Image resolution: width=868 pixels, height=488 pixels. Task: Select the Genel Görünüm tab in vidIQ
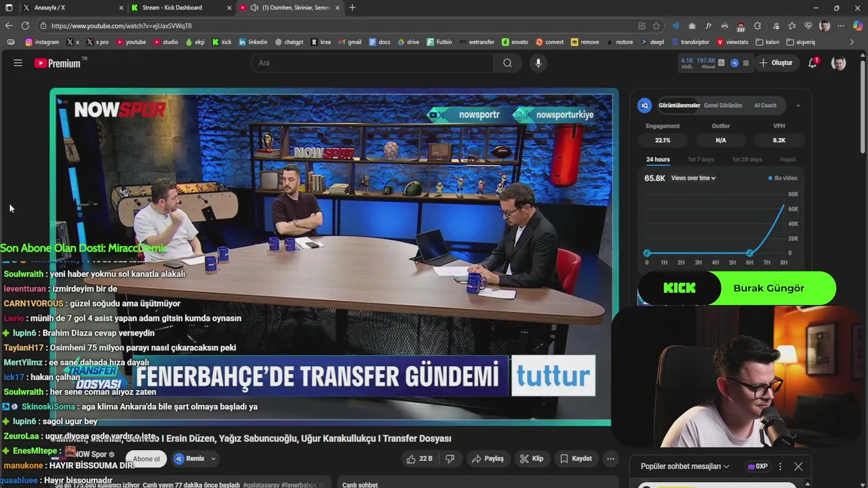pyautogui.click(x=723, y=105)
